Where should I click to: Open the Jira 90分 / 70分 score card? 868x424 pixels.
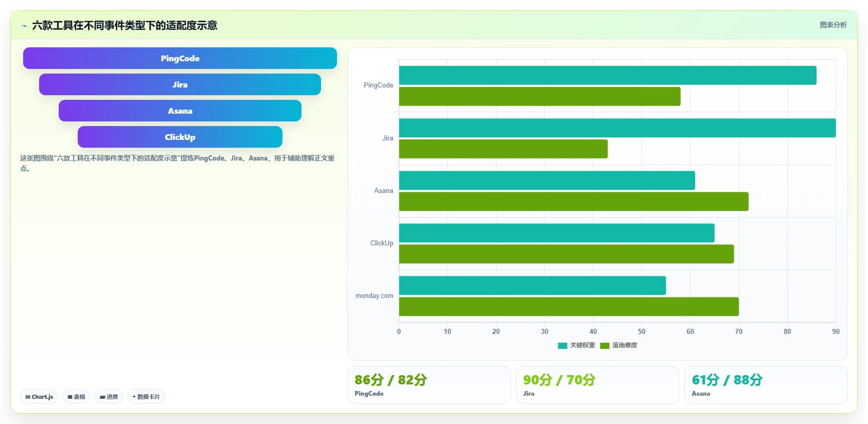[597, 385]
